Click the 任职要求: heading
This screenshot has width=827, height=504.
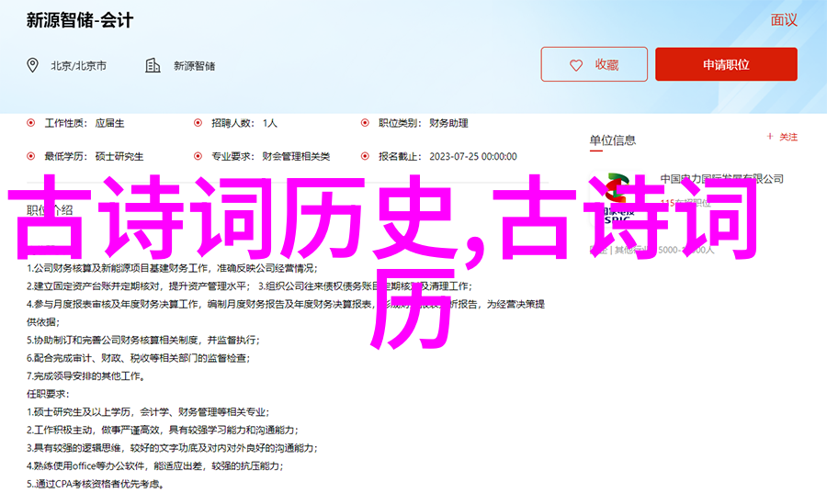48,394
